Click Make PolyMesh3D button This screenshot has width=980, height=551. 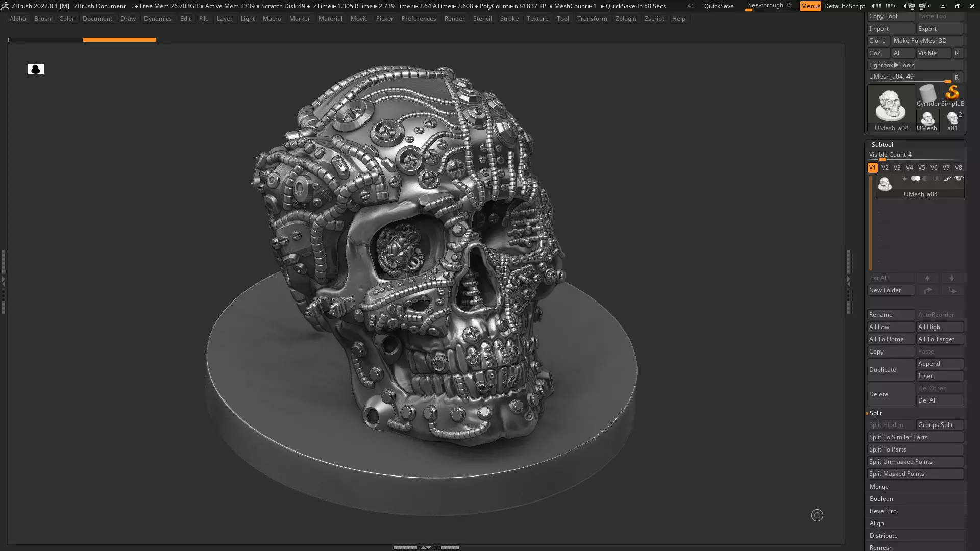[x=927, y=41]
